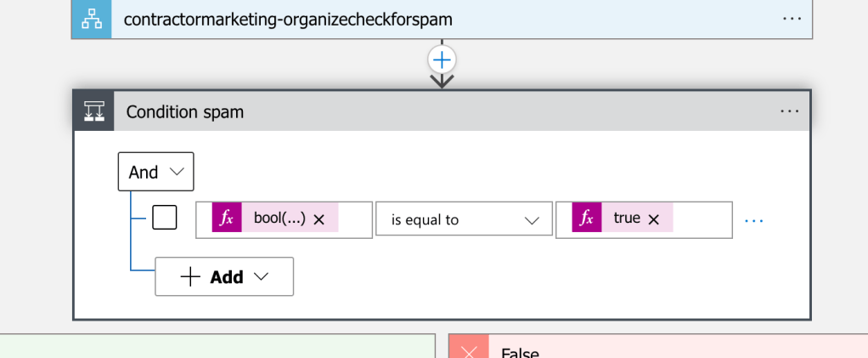Click the False branch header

coord(658,346)
